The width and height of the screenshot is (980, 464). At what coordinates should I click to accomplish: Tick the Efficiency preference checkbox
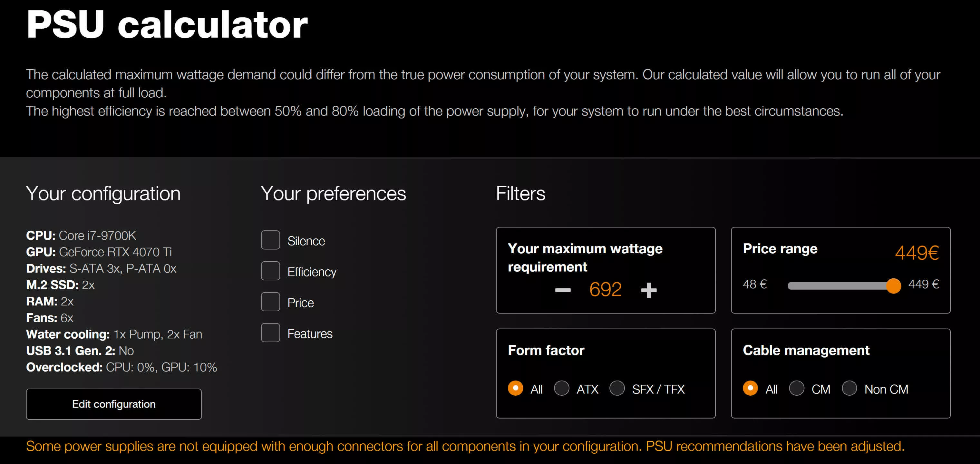coord(270,271)
